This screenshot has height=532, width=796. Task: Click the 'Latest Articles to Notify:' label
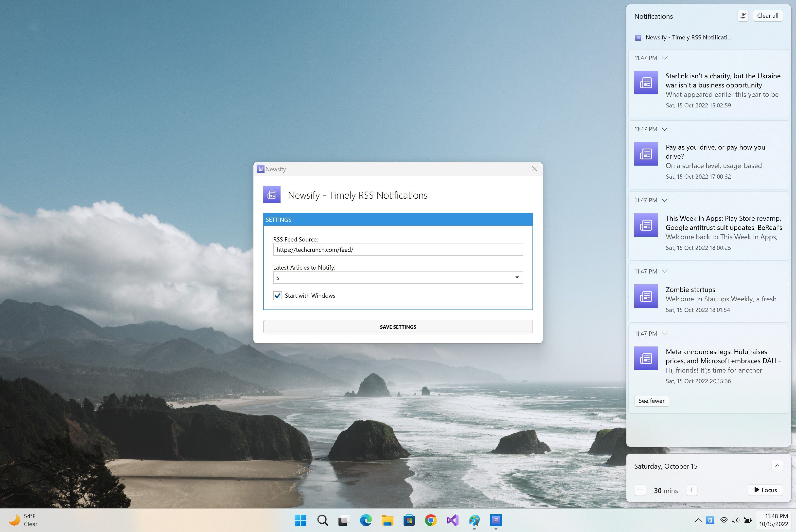304,268
